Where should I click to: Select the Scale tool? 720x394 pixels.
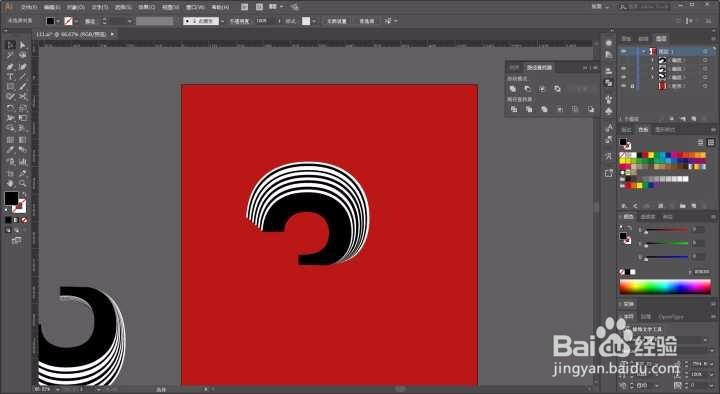(22, 108)
